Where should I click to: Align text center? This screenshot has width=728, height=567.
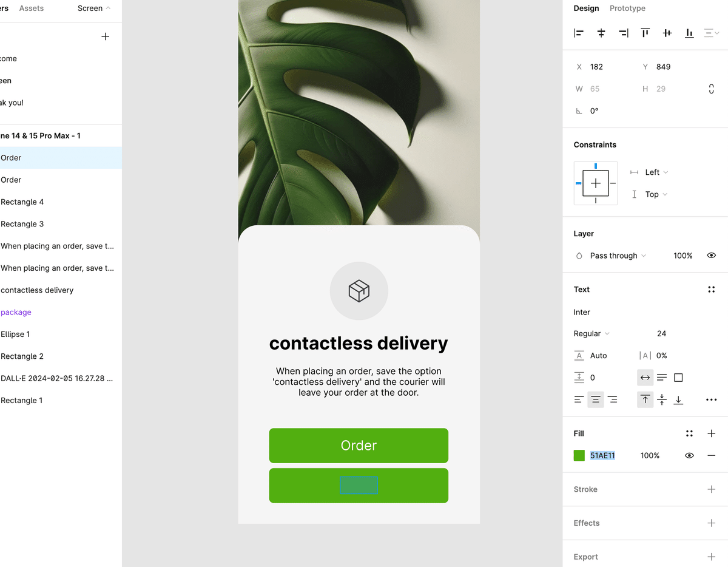(x=596, y=399)
